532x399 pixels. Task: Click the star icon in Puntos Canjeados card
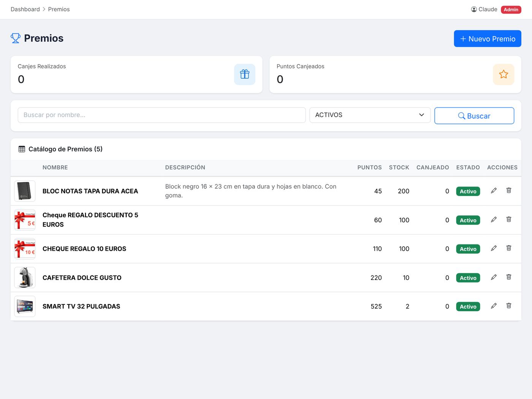(503, 74)
